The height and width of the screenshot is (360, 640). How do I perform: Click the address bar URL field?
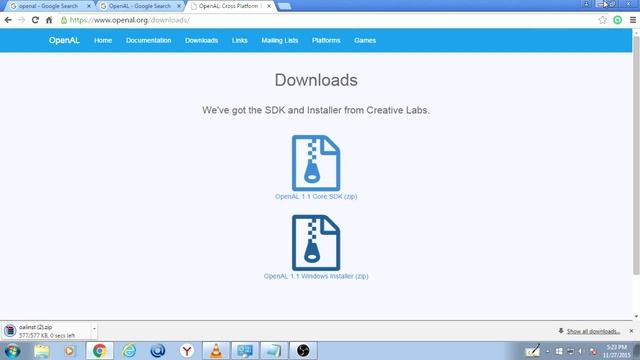tap(327, 20)
